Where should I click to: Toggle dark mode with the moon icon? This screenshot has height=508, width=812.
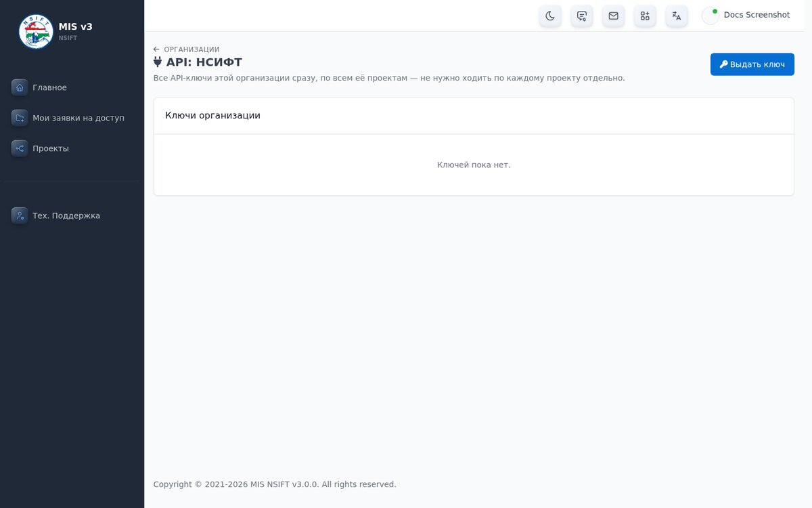(550, 16)
